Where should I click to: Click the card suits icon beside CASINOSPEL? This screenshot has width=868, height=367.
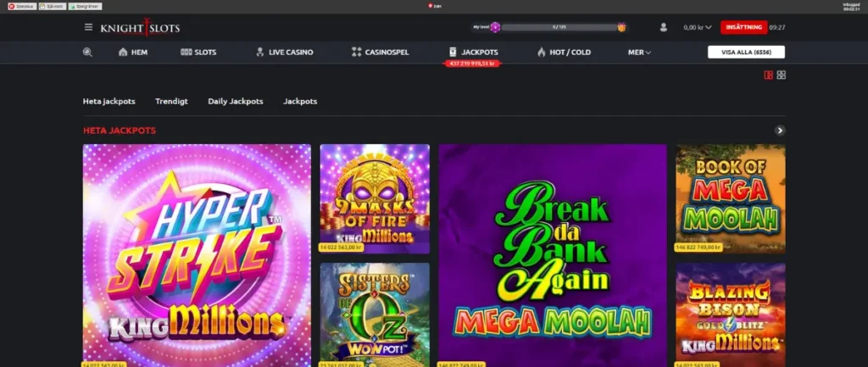(x=357, y=52)
